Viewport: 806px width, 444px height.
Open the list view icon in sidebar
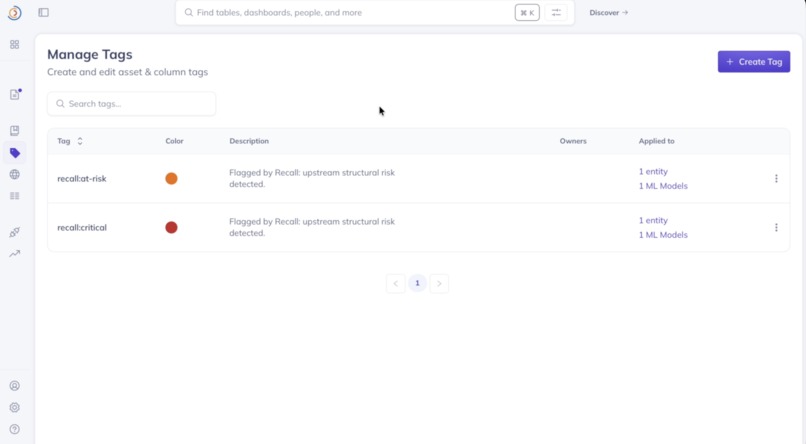click(x=14, y=196)
